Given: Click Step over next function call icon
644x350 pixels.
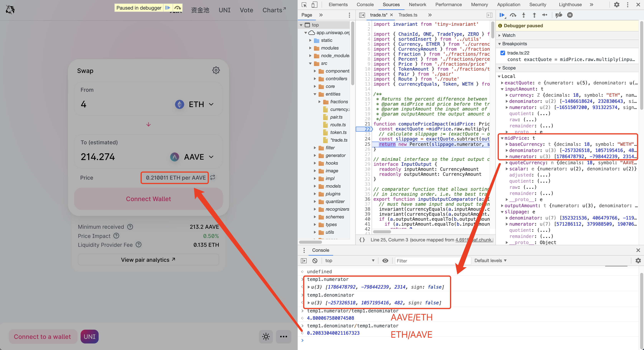Looking at the screenshot, I should 513,15.
